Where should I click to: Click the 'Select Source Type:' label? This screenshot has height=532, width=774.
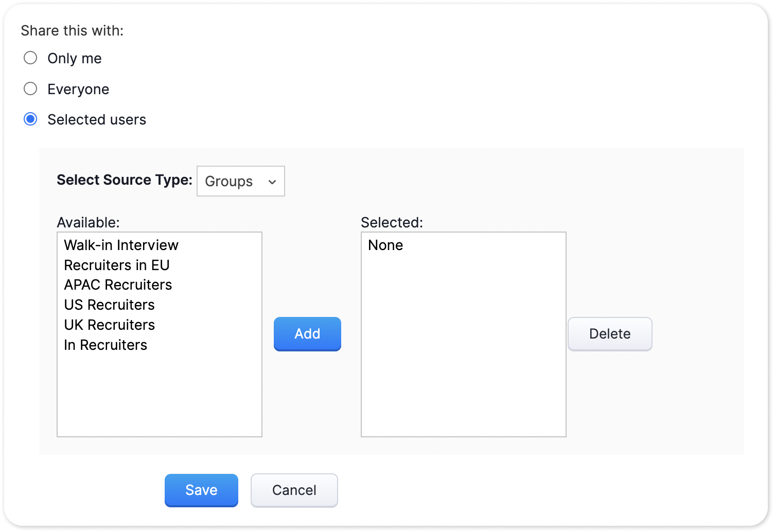tap(124, 180)
